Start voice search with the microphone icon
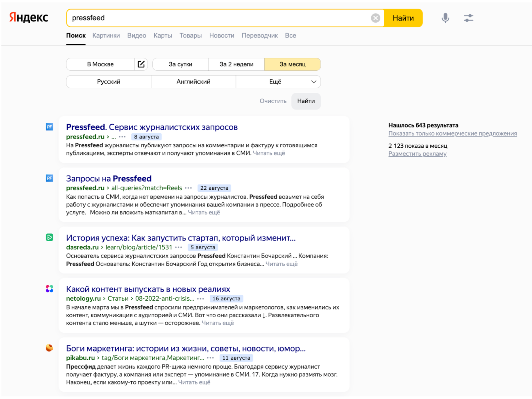532x399 pixels. [445, 18]
